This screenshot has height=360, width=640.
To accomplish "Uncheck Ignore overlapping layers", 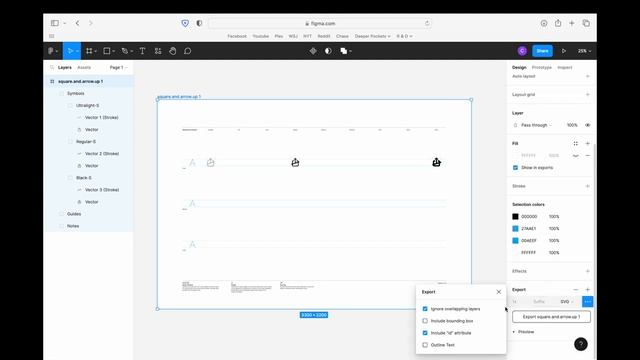I will click(x=425, y=309).
